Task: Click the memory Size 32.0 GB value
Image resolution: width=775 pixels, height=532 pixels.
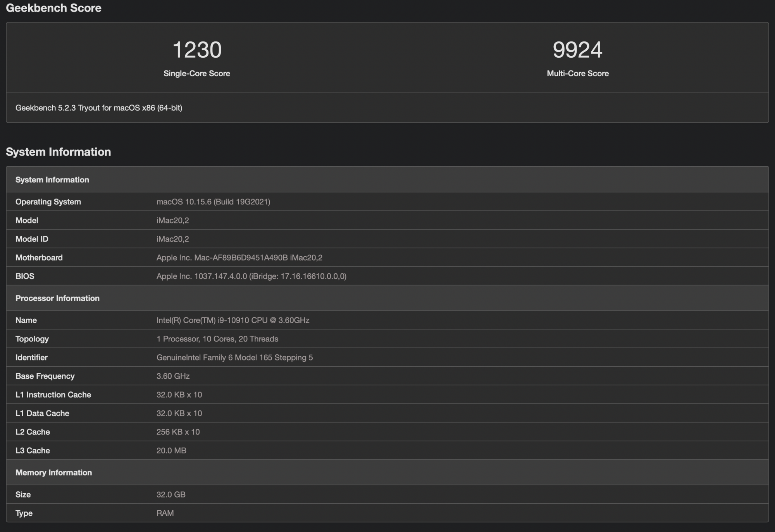Action: 171,494
